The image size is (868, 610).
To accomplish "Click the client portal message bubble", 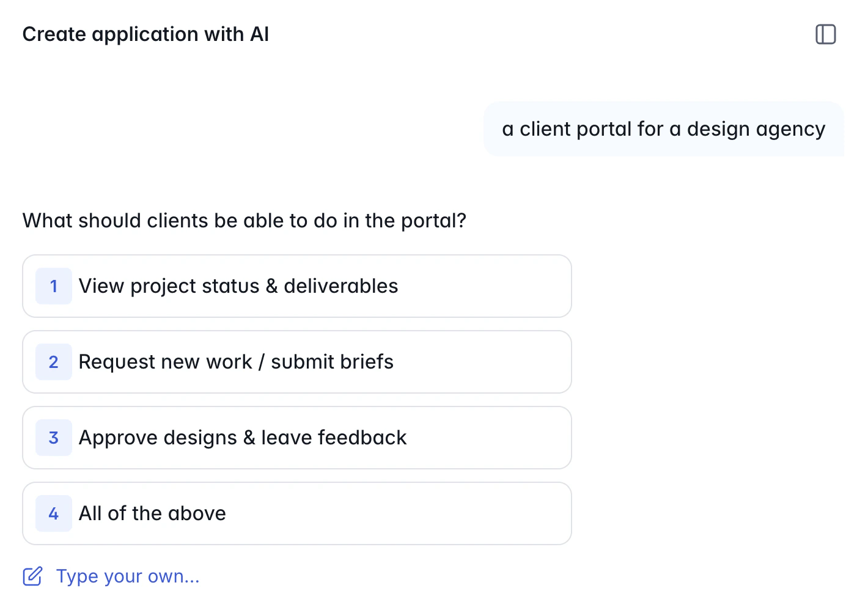I will pos(663,129).
